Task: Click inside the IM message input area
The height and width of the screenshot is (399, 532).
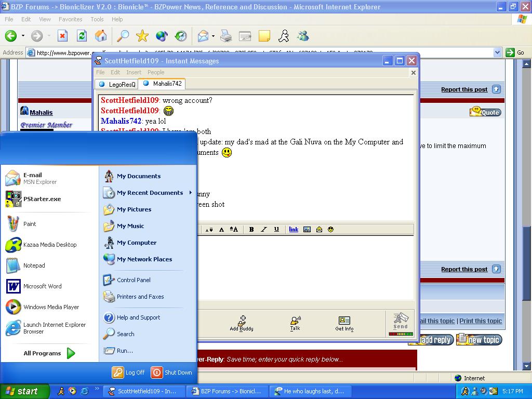Action: [x=305, y=268]
